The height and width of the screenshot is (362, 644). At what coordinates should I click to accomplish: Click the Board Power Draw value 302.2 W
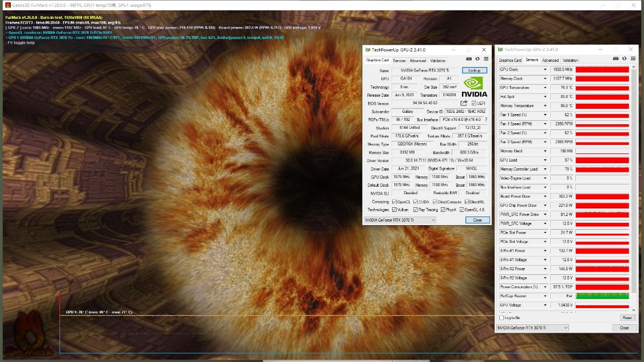coord(562,196)
